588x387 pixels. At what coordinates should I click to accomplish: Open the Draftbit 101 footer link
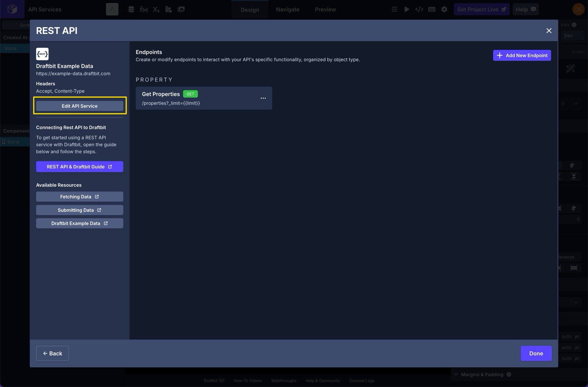(214, 381)
